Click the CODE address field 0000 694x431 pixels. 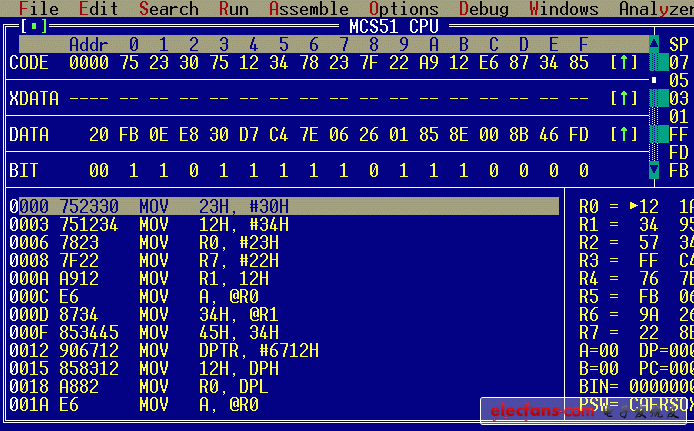coord(88,63)
